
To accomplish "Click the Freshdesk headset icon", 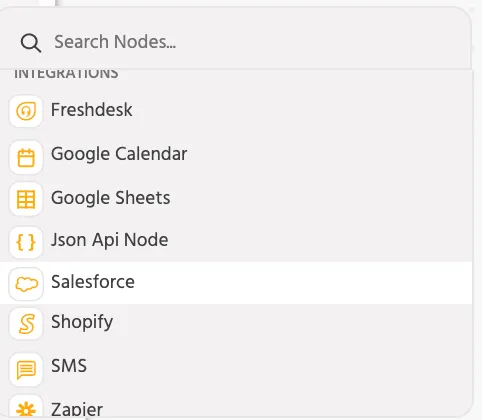I will tap(26, 111).
